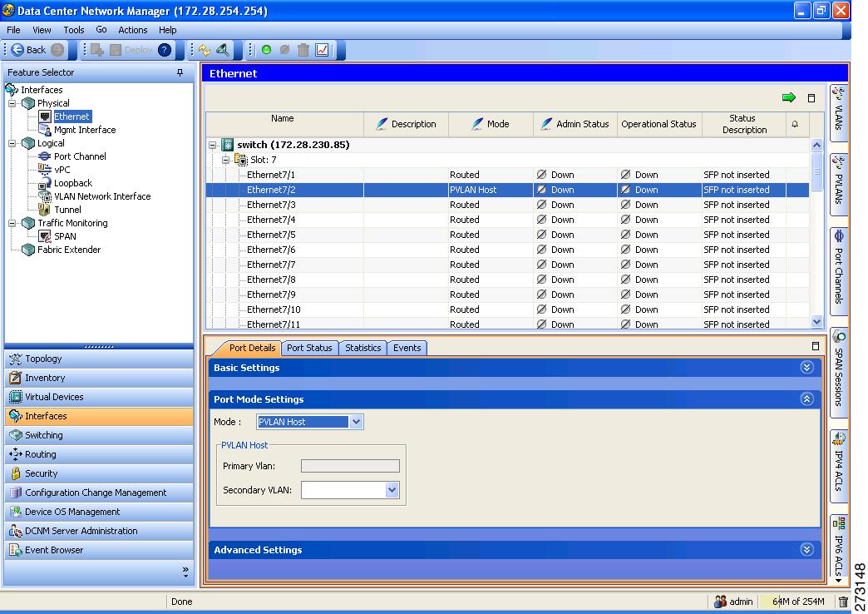Open the Routing feature
This screenshot has height=614, width=868.
pos(99,454)
